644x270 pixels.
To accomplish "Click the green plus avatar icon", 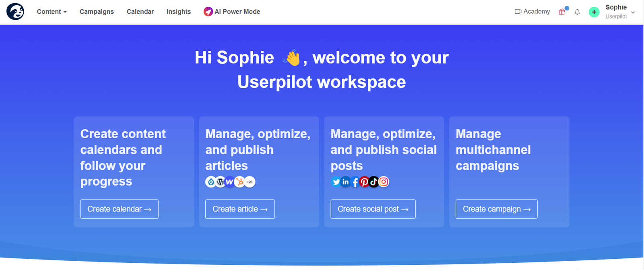I will coord(594,12).
